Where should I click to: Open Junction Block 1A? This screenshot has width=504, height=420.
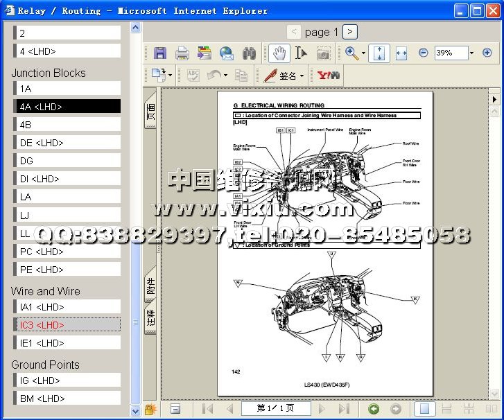[x=67, y=89]
